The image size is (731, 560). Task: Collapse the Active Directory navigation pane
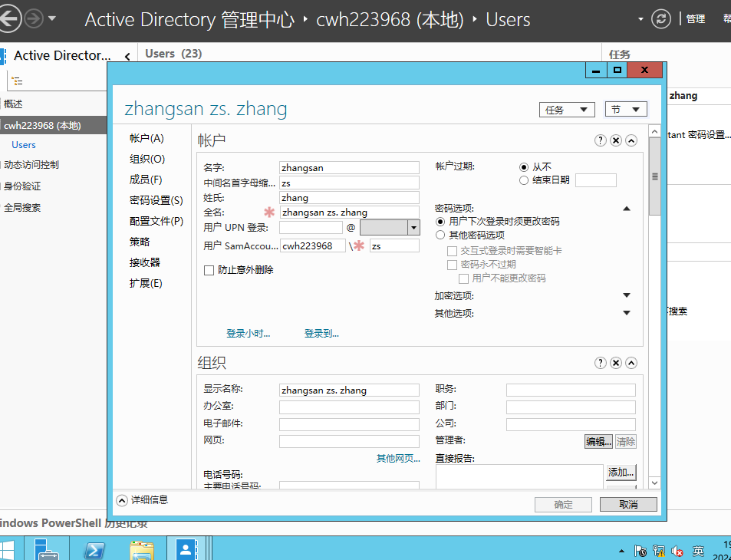point(127,57)
